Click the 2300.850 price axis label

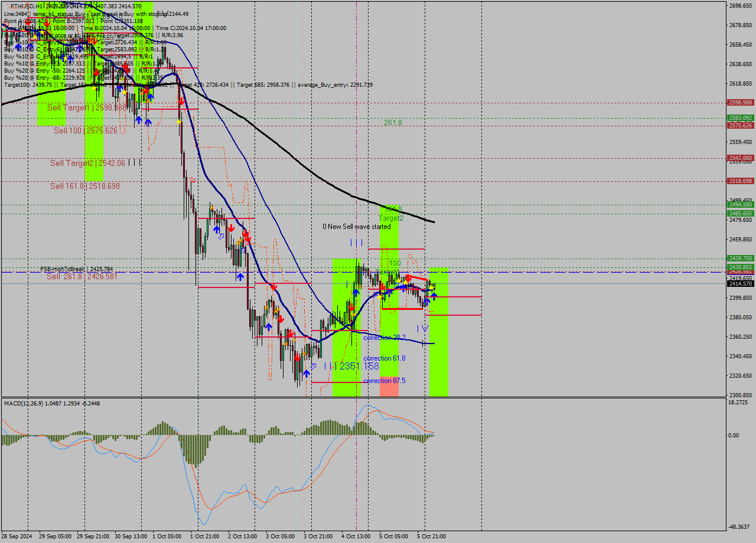click(741, 395)
